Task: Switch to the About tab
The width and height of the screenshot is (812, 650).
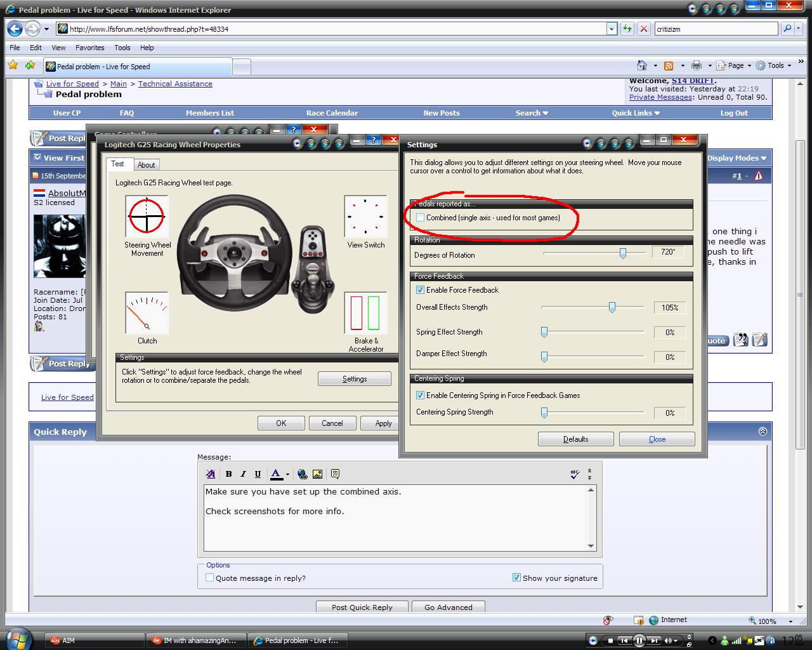Action: pos(147,165)
